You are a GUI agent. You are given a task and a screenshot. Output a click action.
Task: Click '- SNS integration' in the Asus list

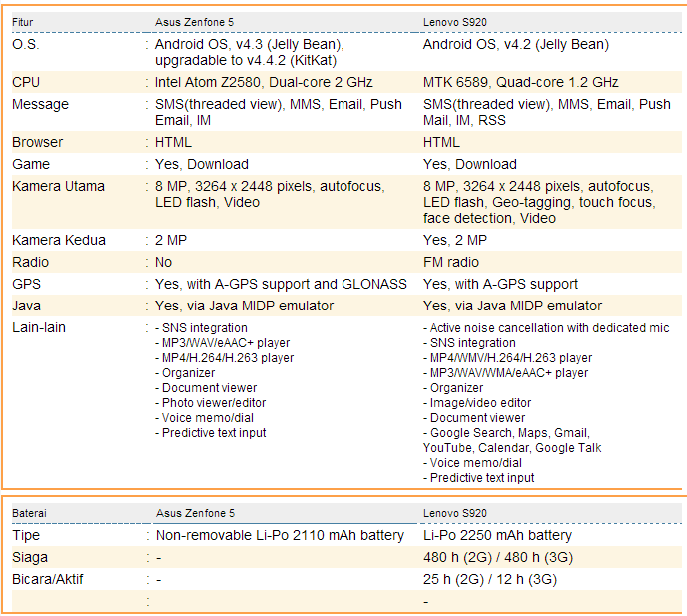201,328
